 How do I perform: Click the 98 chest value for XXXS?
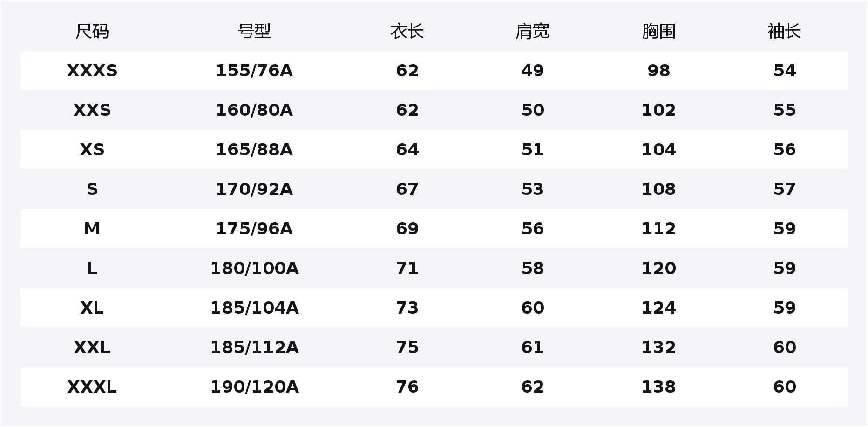pos(658,71)
